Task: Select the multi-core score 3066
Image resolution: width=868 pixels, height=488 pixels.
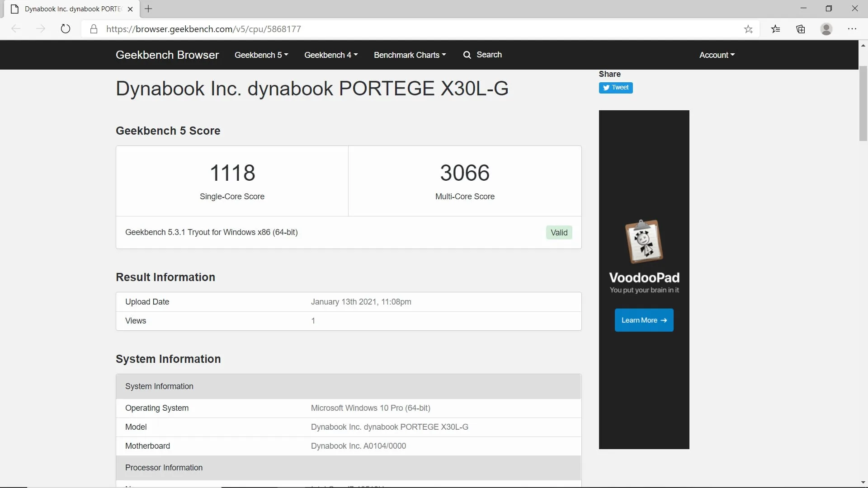Action: pyautogui.click(x=465, y=173)
